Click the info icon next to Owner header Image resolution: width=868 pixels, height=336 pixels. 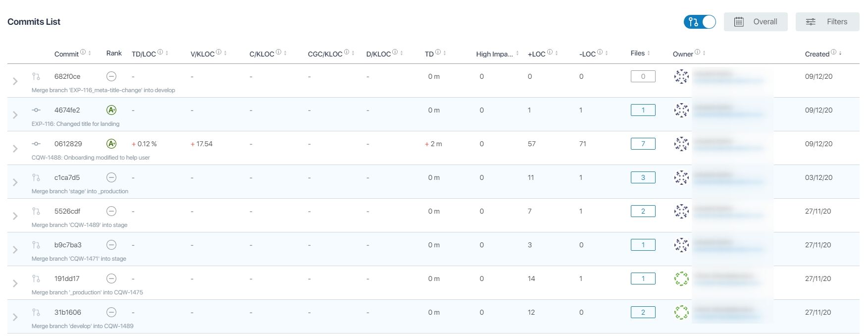(697, 53)
